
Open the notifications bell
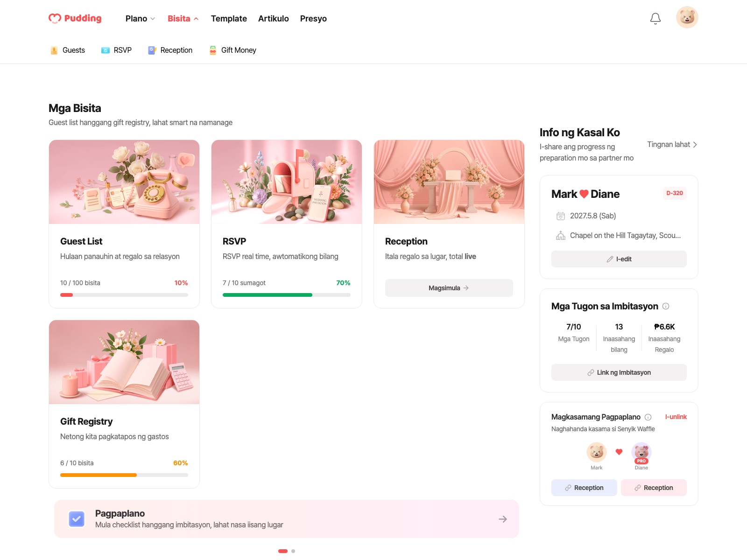tap(655, 18)
